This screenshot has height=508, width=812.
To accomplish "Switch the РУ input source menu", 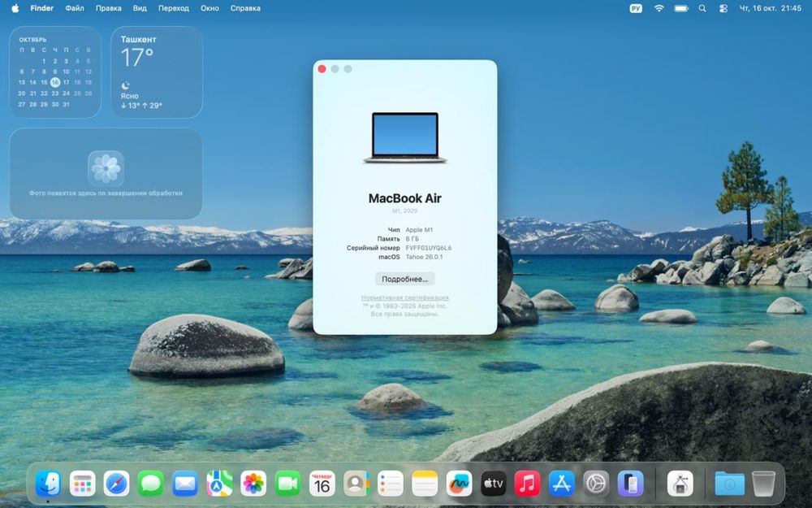I will click(636, 8).
